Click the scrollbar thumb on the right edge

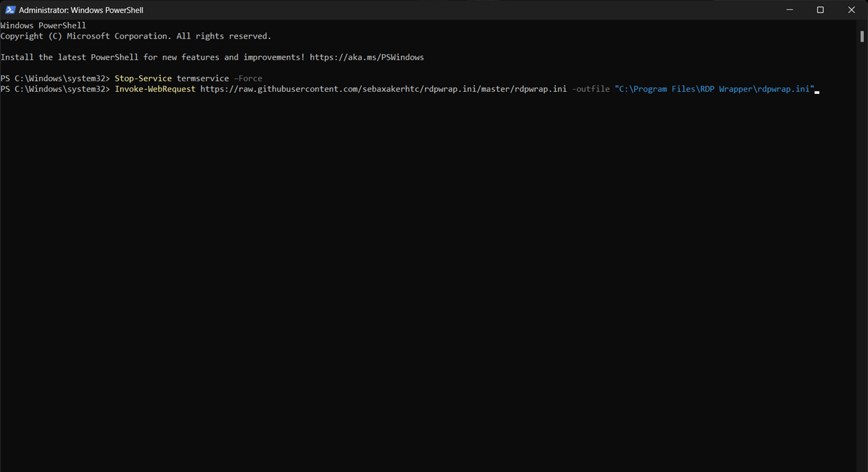click(862, 36)
